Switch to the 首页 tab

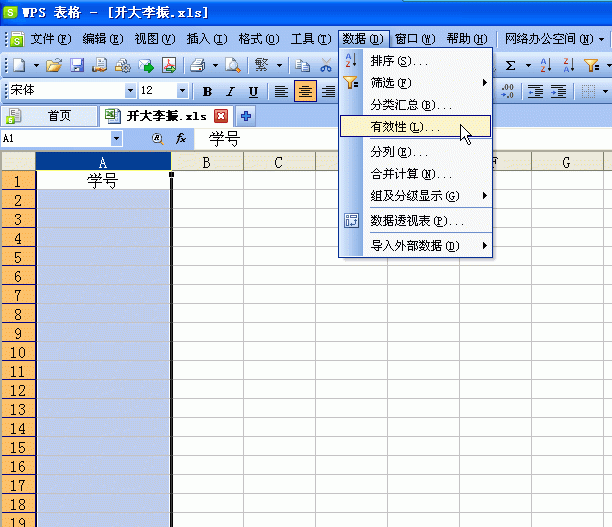click(x=49, y=116)
